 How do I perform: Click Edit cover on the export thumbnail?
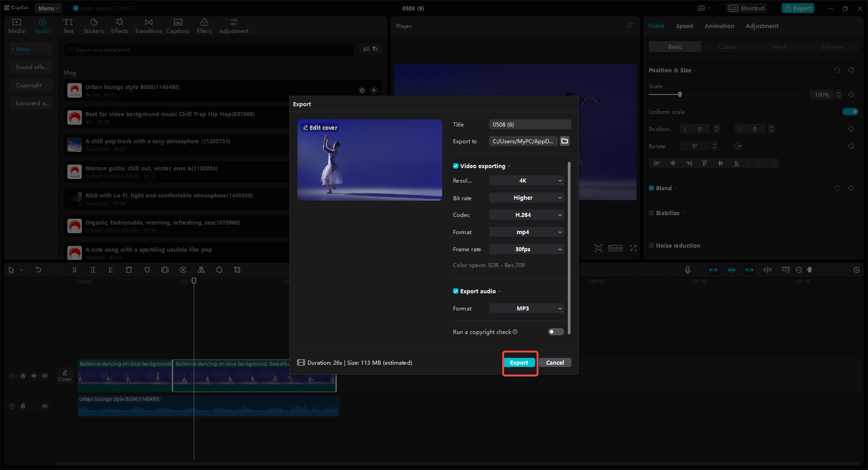(x=320, y=127)
